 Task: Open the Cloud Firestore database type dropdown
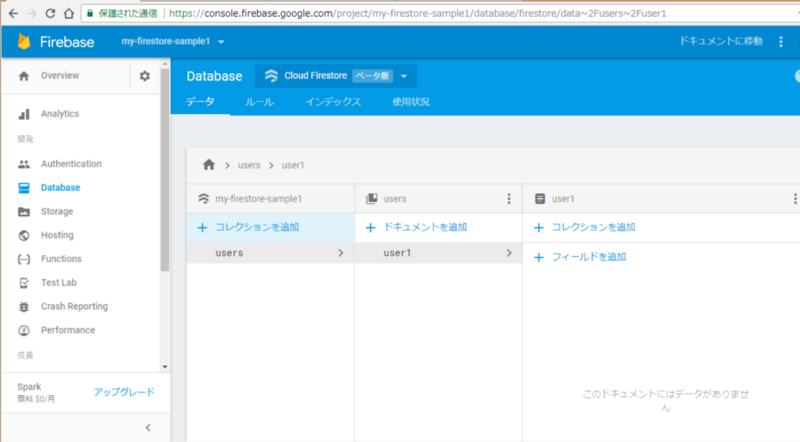(x=404, y=77)
